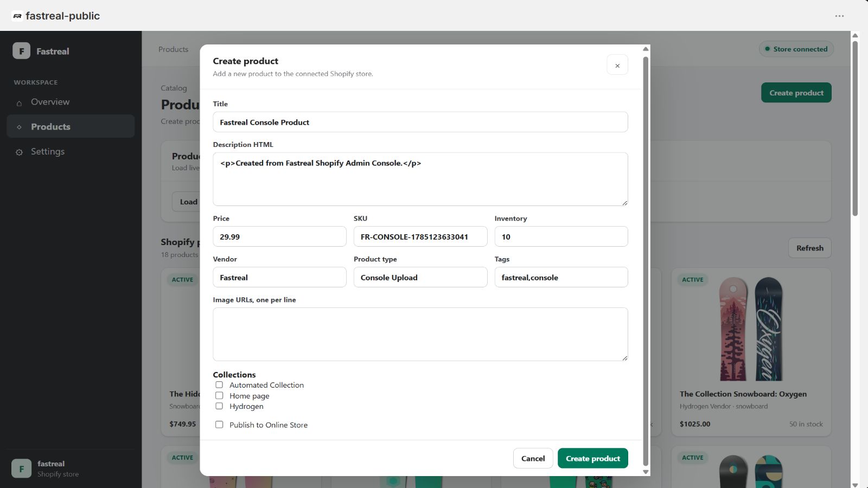
Task: Click "The Collection Snowboard: Oxygen" title
Action: coord(743,394)
